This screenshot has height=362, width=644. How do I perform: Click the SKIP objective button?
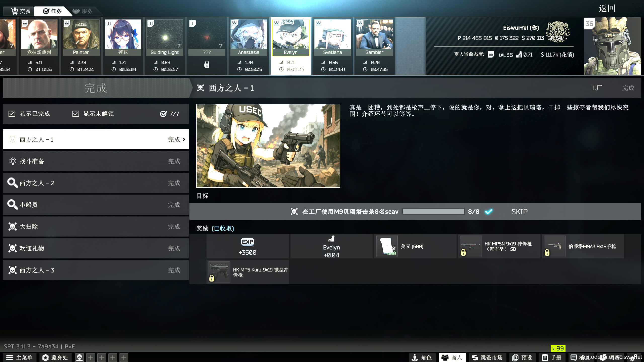[x=519, y=212]
